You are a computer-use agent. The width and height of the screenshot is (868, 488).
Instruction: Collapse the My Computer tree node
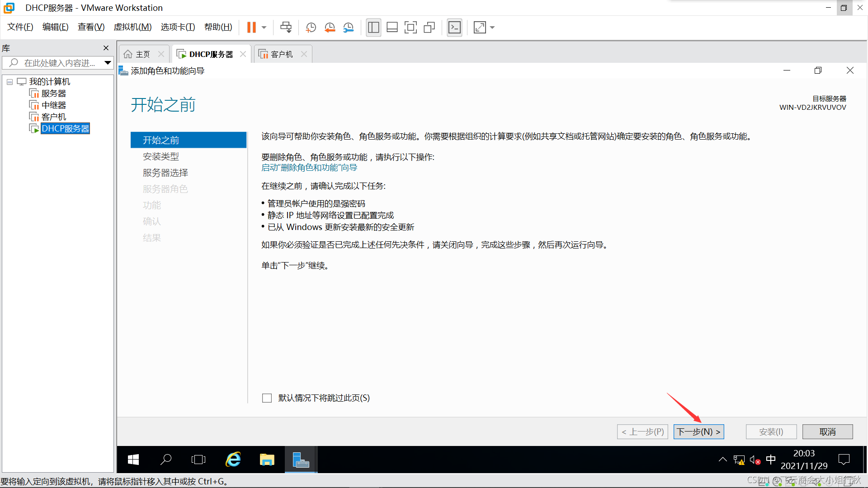click(9, 82)
